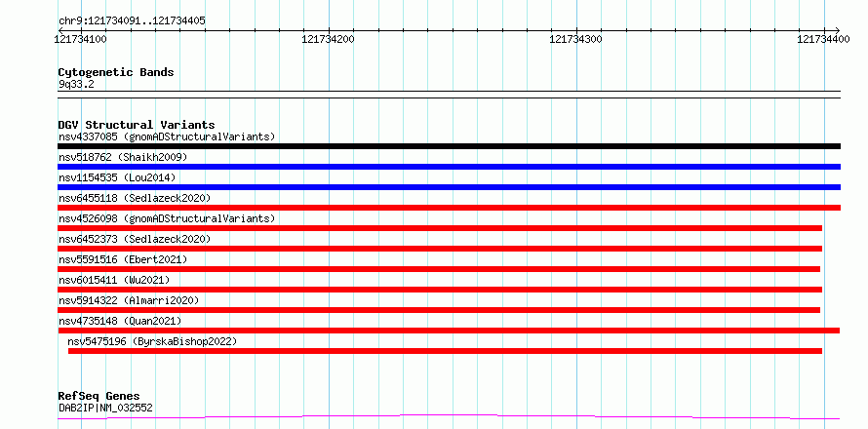
Task: Click the 9q33.2 band label
Action: (76, 85)
